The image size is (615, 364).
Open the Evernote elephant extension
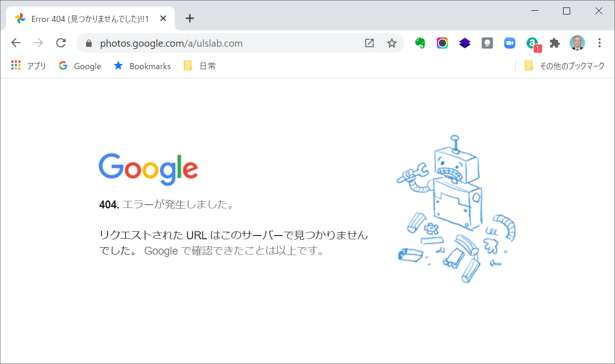[x=420, y=43]
